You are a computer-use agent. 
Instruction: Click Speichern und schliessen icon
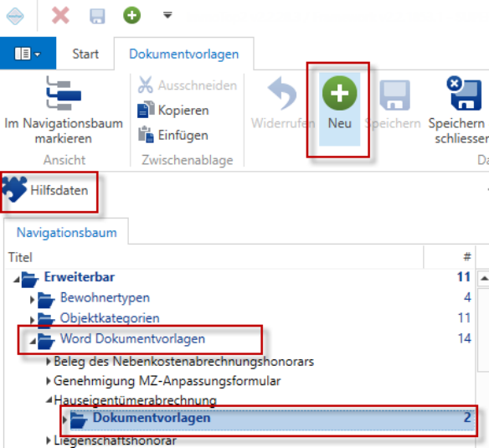(x=464, y=93)
